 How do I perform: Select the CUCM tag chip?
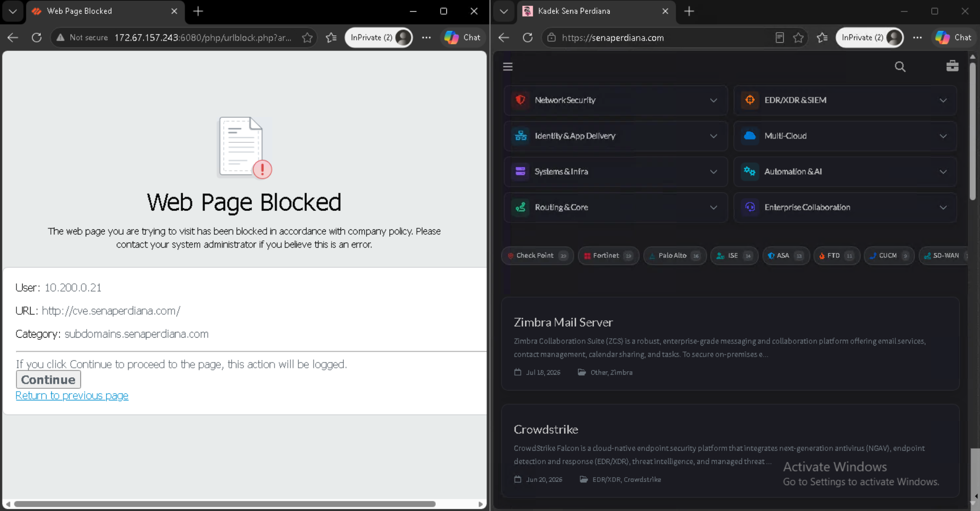pyautogui.click(x=889, y=256)
